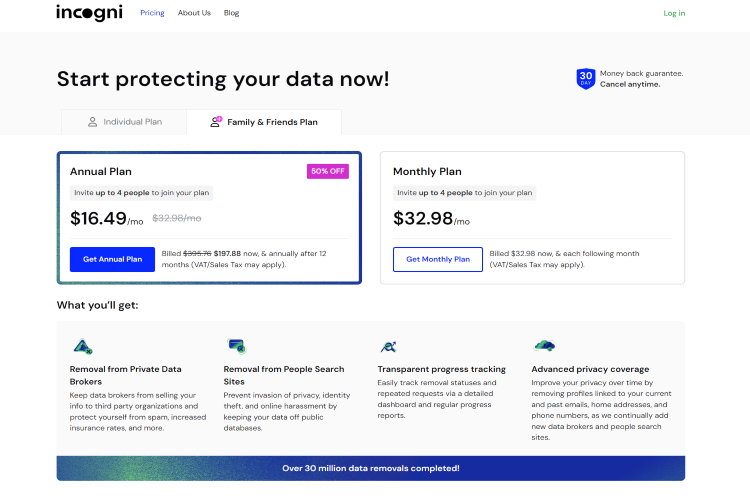Screen dimensions: 750x500
Task: Select the Monthly Plan card heading
Action: click(x=427, y=171)
